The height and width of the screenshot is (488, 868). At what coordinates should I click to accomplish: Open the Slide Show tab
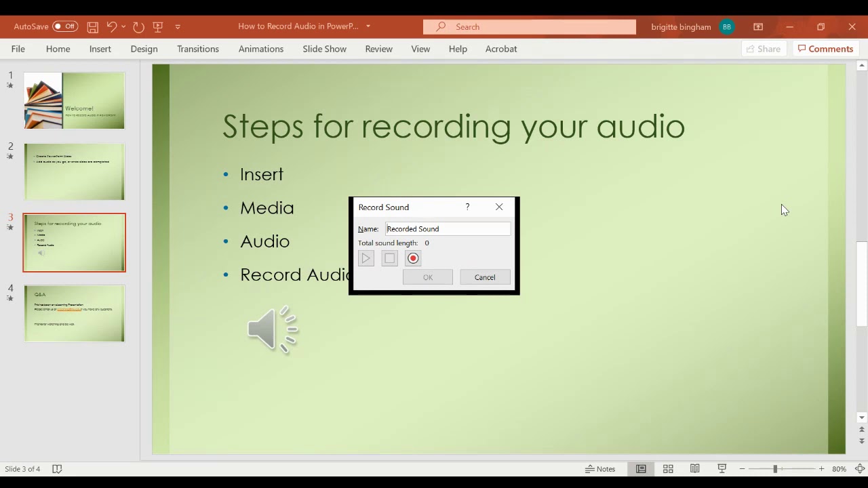(x=324, y=49)
